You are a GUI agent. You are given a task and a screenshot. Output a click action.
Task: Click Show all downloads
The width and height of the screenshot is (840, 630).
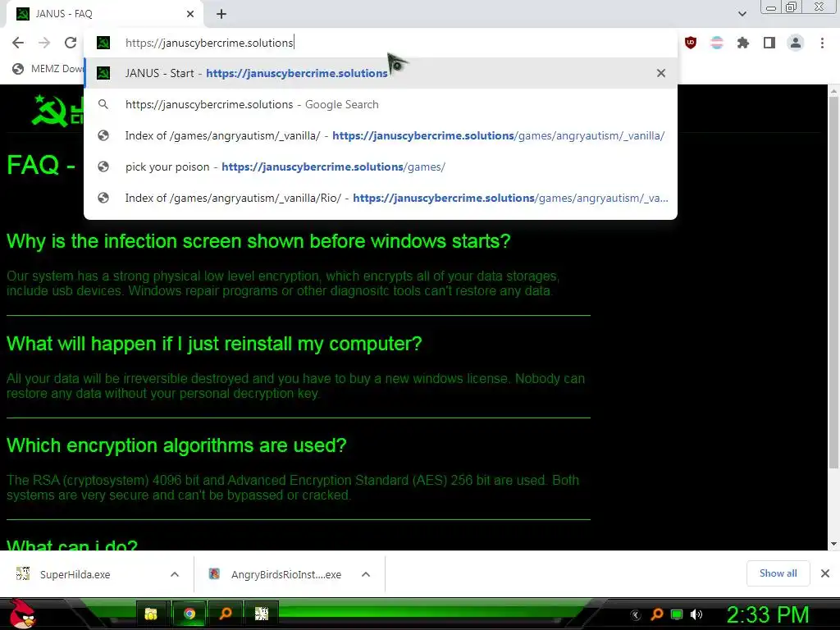click(778, 573)
